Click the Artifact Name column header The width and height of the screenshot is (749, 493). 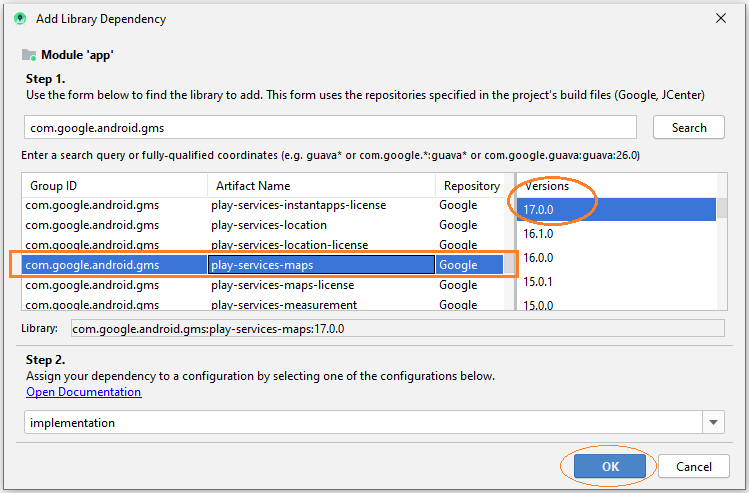coord(321,185)
